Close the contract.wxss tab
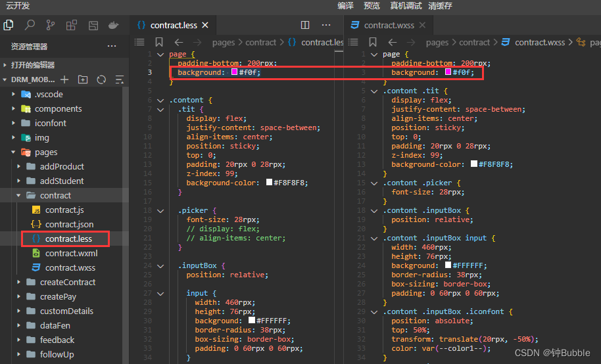This screenshot has height=364, width=601. click(422, 25)
